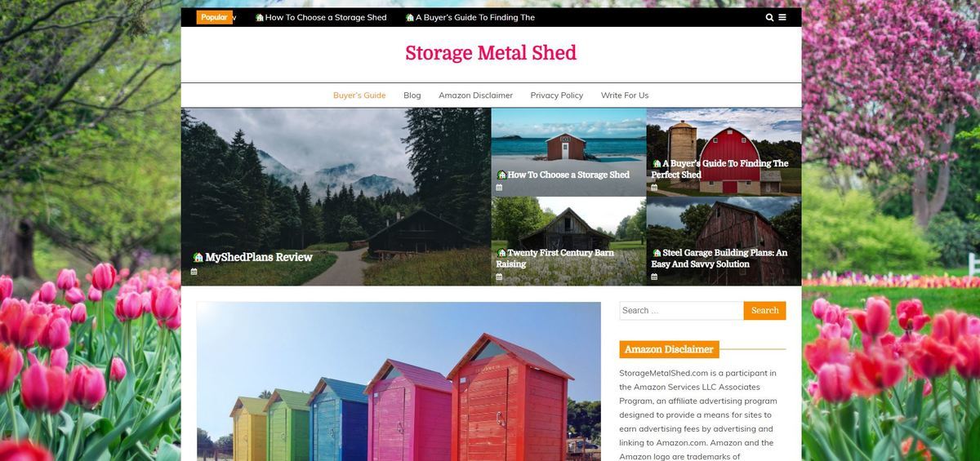Viewport: 980px width, 461px height.
Task: Click the orange Search button
Action: (x=765, y=310)
